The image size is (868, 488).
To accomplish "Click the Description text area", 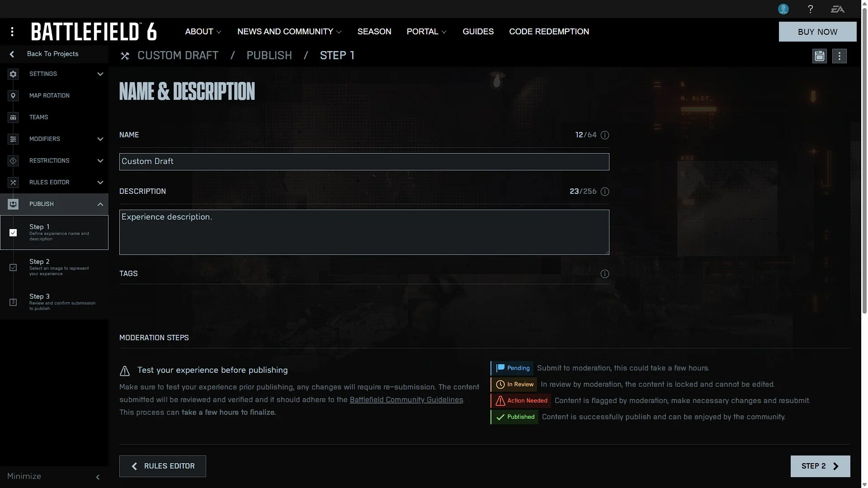I will pos(364,232).
